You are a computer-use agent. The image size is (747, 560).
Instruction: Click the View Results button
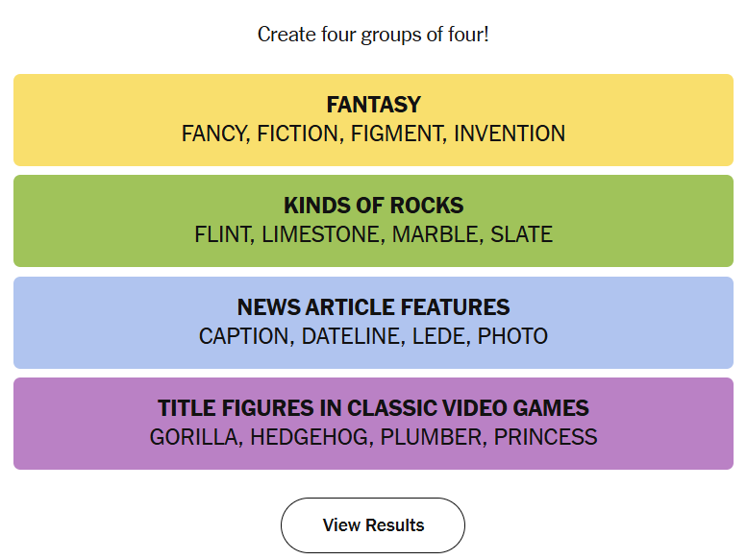(x=373, y=525)
